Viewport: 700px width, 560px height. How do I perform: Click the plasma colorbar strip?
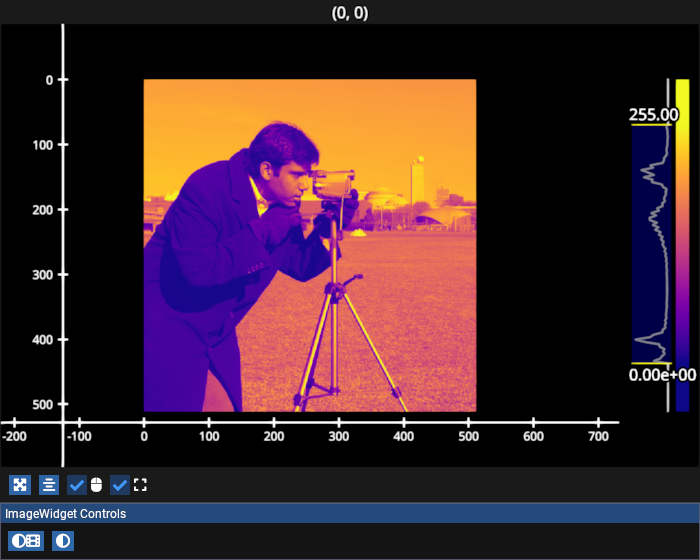pos(682,245)
